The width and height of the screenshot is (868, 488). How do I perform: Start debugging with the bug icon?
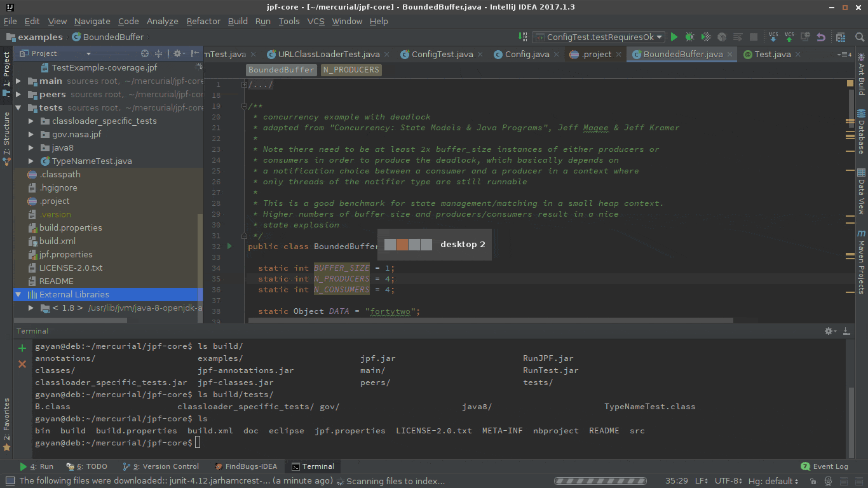[689, 37]
